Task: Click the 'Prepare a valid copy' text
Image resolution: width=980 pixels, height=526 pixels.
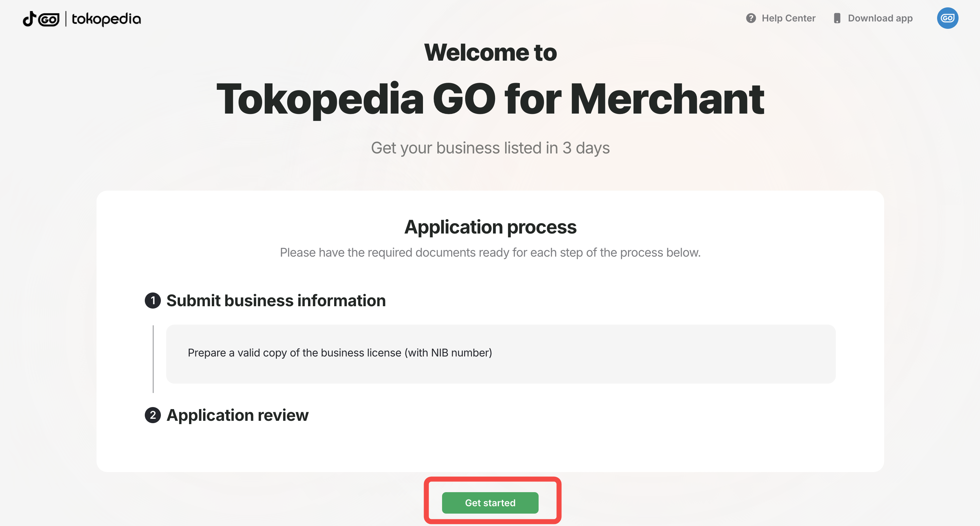Action: click(x=340, y=352)
